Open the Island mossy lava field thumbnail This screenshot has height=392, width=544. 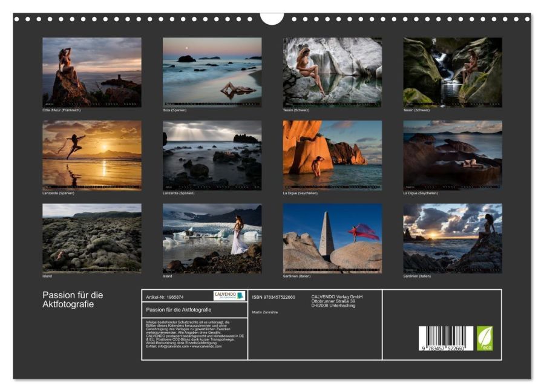[x=92, y=238]
